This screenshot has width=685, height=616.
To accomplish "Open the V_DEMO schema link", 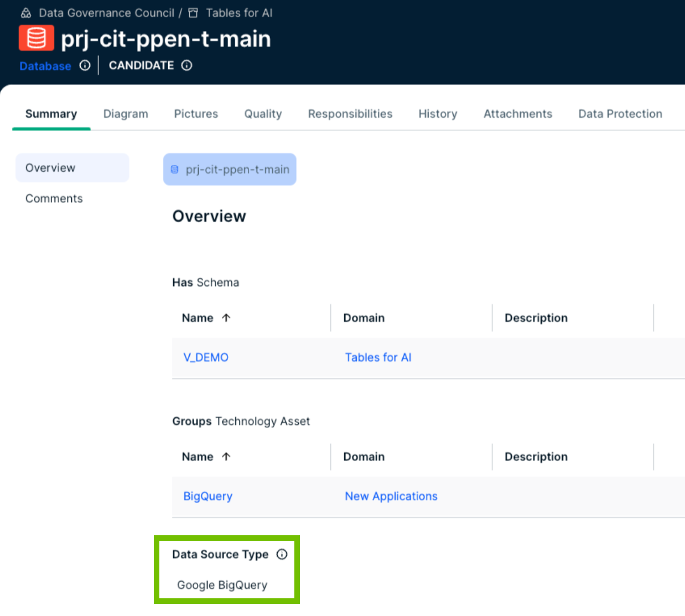I will 205,357.
